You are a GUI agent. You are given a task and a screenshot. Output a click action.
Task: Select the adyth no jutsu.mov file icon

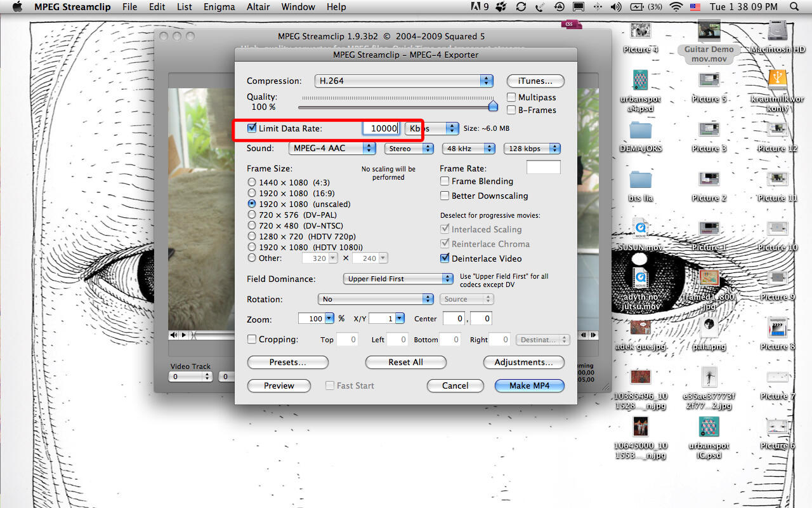640,277
